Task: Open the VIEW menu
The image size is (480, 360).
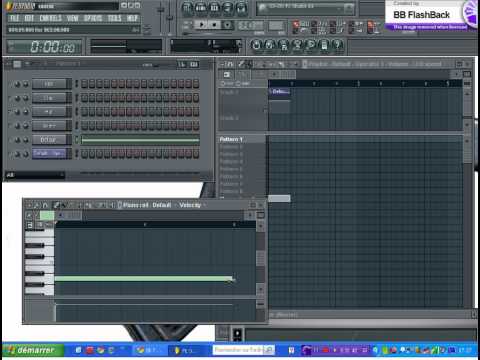Action: point(73,18)
